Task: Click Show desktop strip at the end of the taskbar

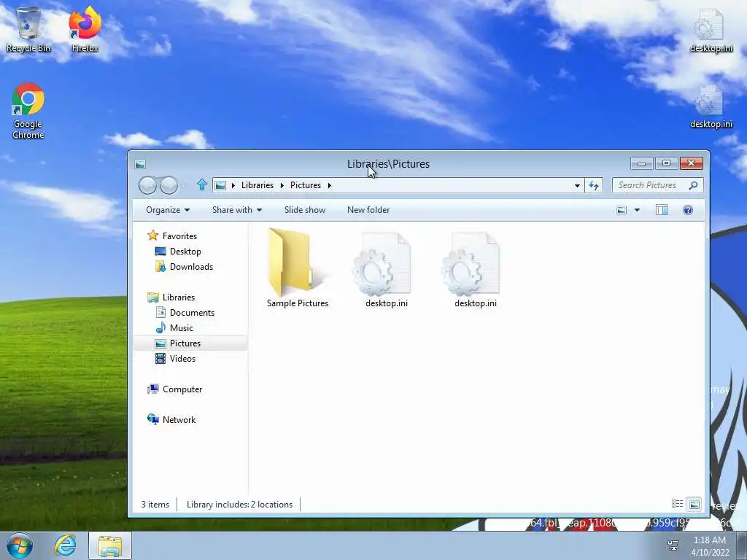Action: pyautogui.click(x=742, y=545)
